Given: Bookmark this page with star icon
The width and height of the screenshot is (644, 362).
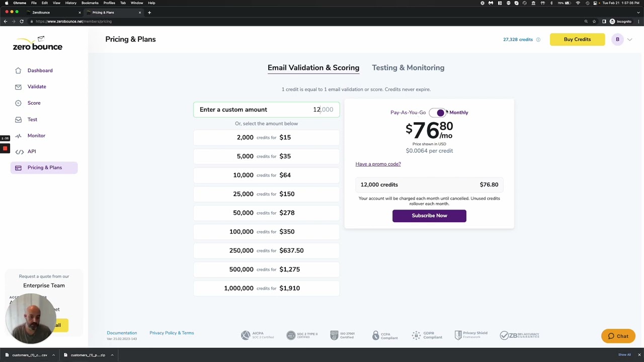Looking at the screenshot, I should (x=594, y=21).
